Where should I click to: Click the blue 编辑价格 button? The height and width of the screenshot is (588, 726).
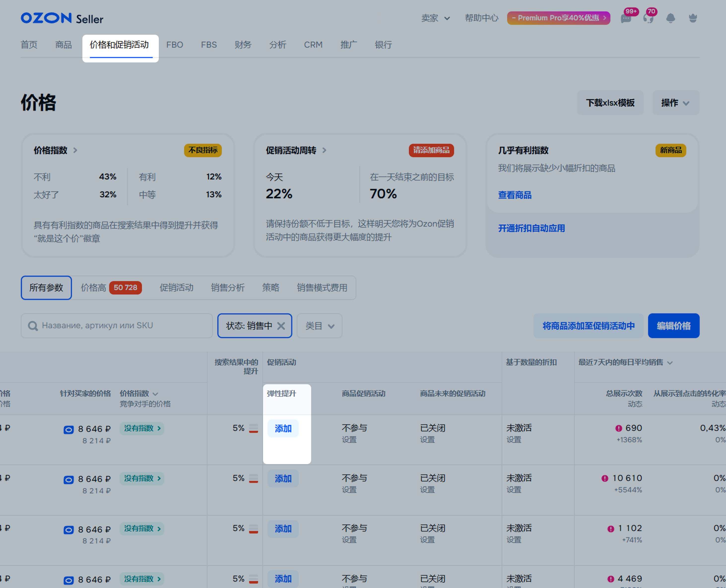point(673,326)
